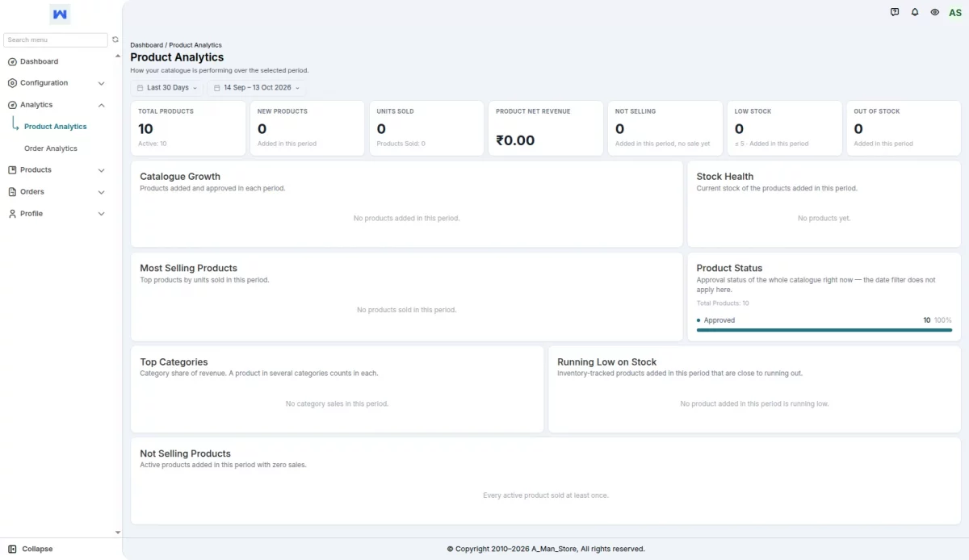Click the New Products card
This screenshot has width=969, height=560.
click(x=308, y=128)
